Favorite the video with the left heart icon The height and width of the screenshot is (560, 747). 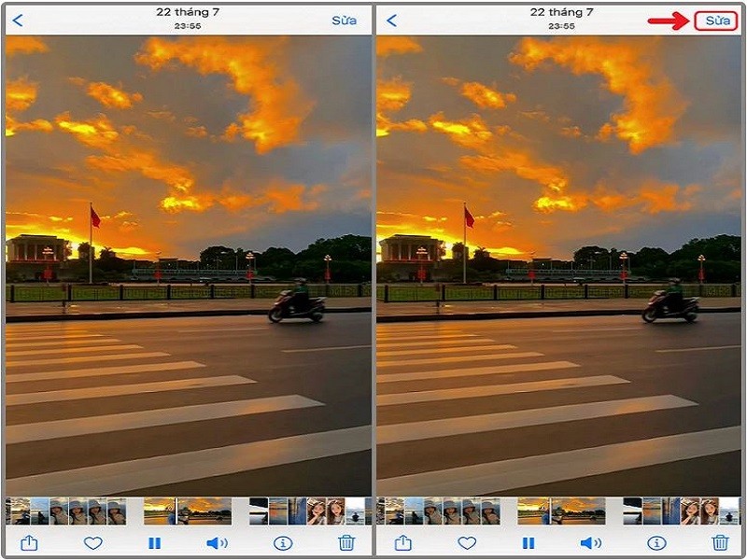tap(92, 541)
